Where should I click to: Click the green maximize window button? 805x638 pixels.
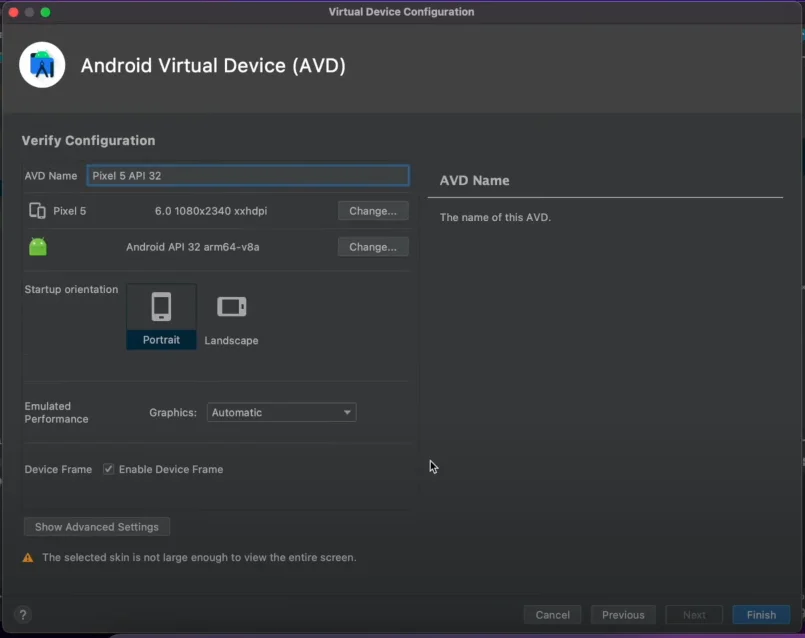[46, 12]
